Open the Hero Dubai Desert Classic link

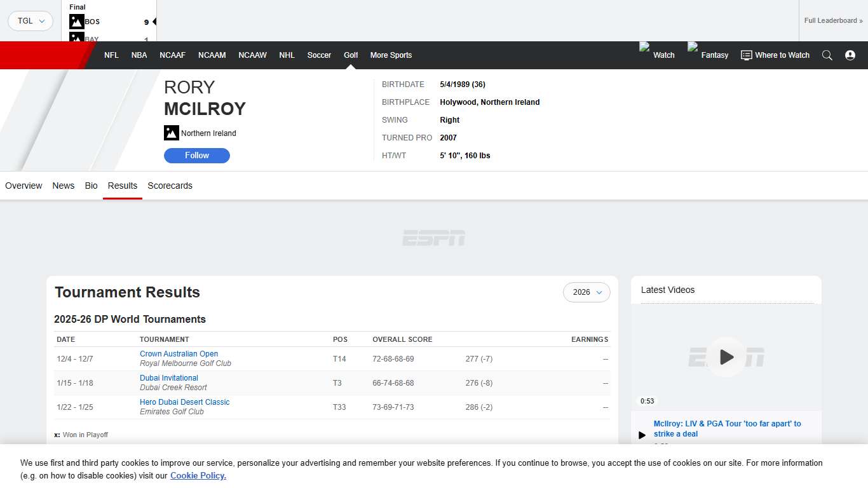click(x=184, y=402)
